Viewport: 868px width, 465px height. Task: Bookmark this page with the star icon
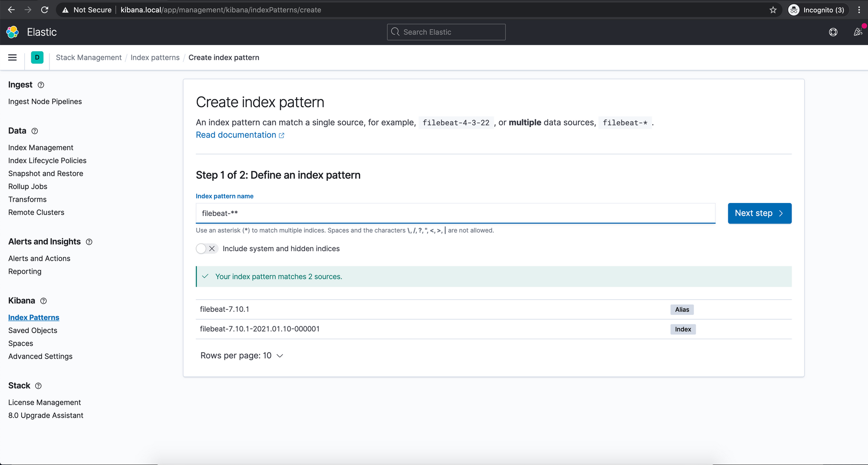click(773, 10)
